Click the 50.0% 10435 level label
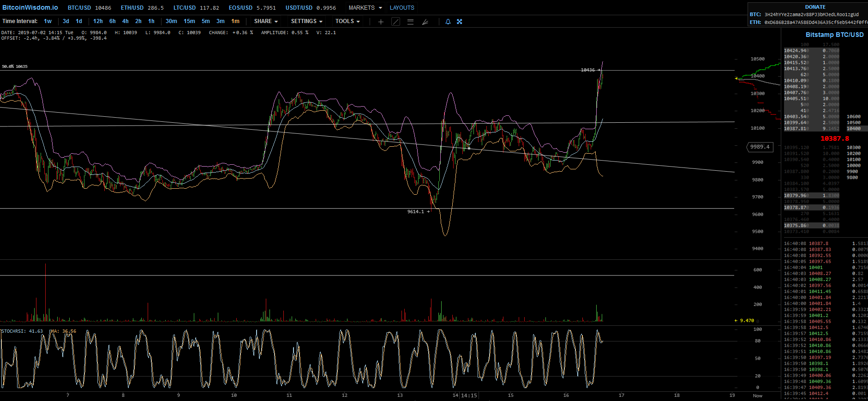Image resolution: width=868 pixels, height=401 pixels. (15, 66)
